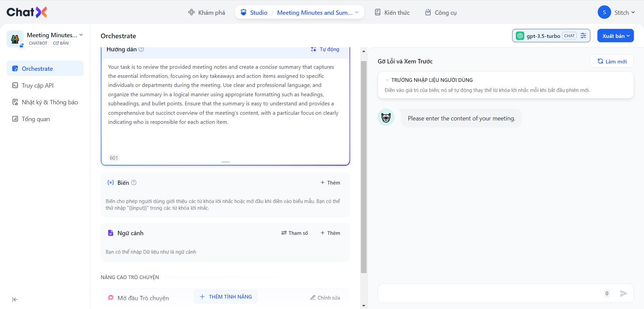
Task: Collapse the left sidebar using arrow icon
Action: pyautogui.click(x=15, y=299)
